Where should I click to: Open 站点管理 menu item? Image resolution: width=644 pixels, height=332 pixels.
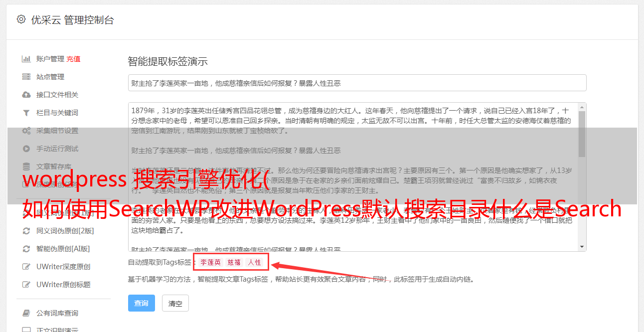(x=50, y=77)
